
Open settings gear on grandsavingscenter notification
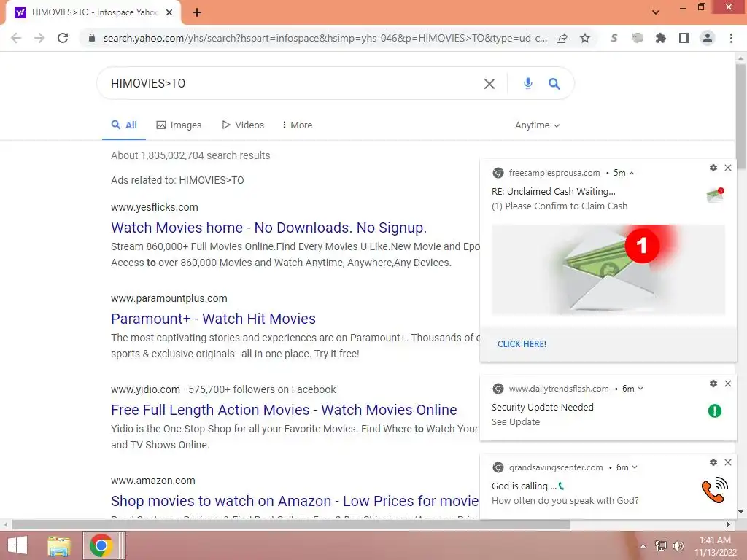713,462
